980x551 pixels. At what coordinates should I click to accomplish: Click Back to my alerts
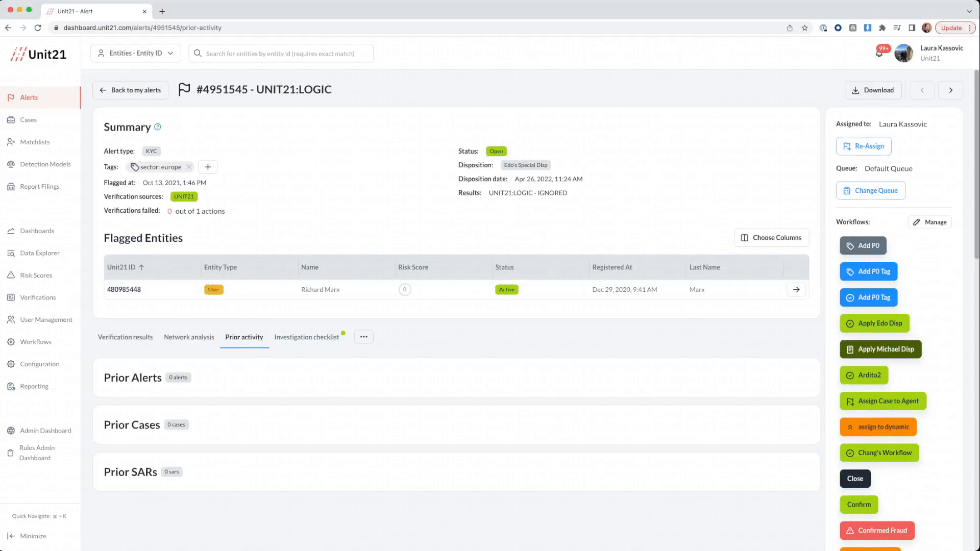131,90
